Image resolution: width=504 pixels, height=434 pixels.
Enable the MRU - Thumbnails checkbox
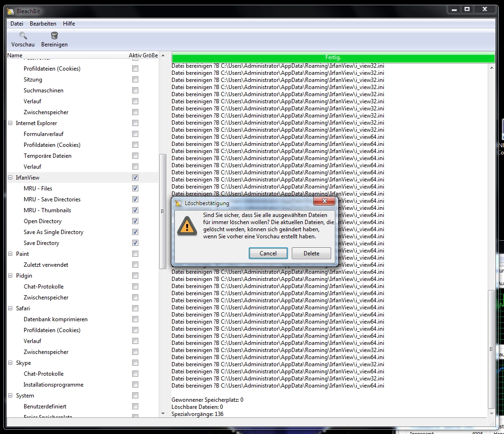(x=135, y=210)
